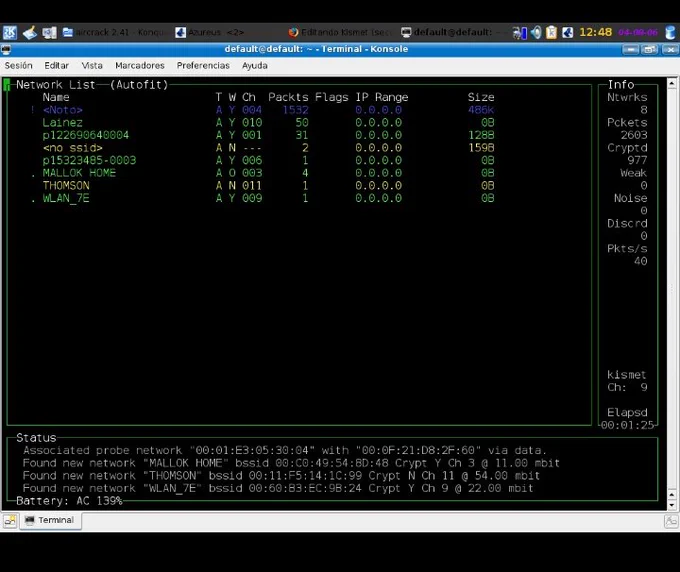Click Elapsd time 00:01:25
This screenshot has width=680, height=572.
coord(628,425)
